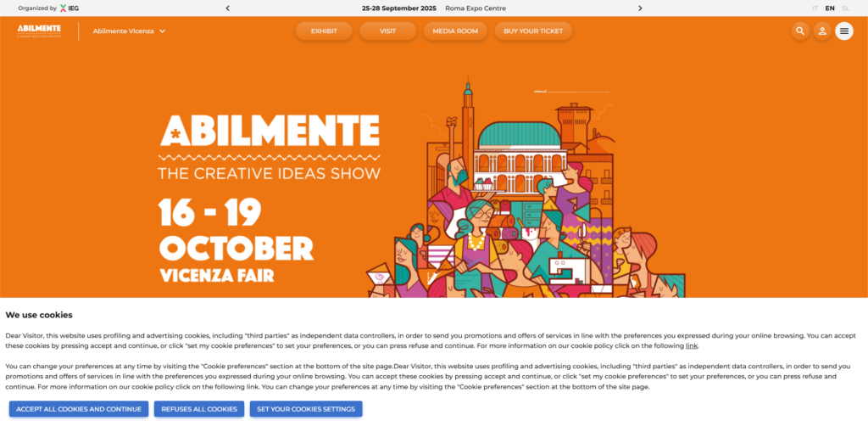Open Set Your Cookies Settings
The width and height of the screenshot is (868, 426).
coord(306,409)
